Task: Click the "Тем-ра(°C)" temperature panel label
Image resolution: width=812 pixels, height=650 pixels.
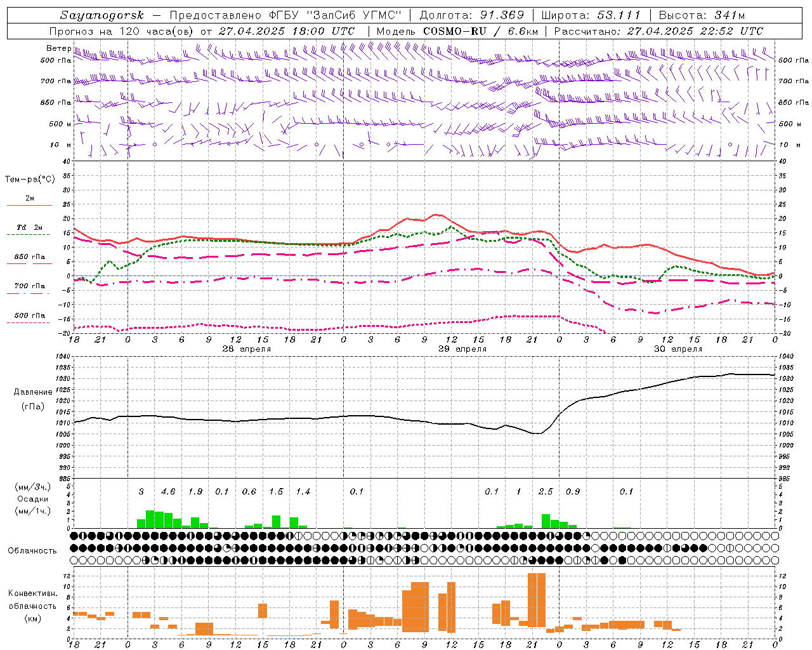Action: 30,180
